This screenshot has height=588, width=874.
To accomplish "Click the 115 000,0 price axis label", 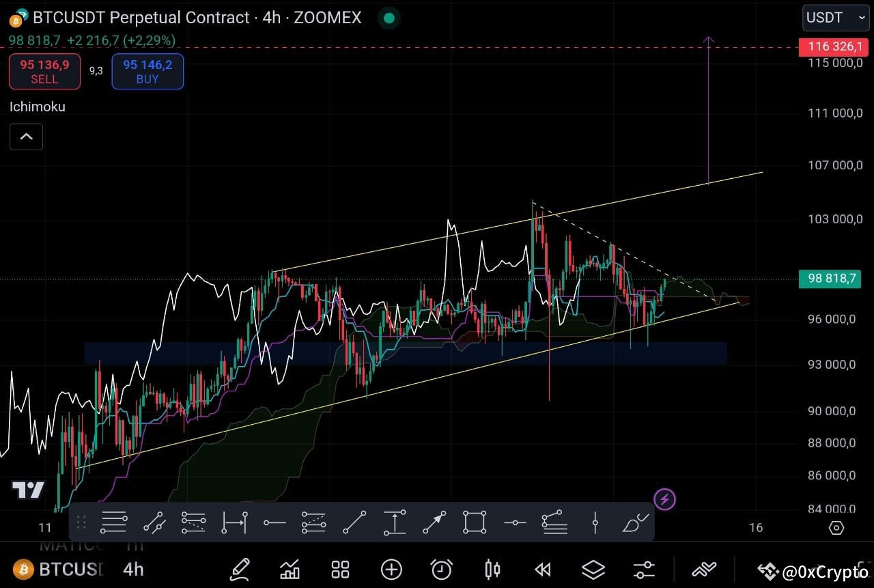I will [836, 63].
